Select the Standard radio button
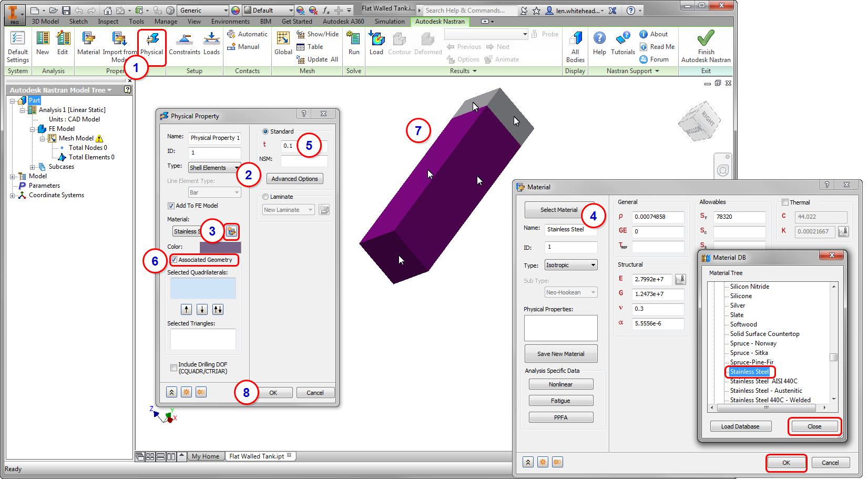868x479 pixels. 265,131
